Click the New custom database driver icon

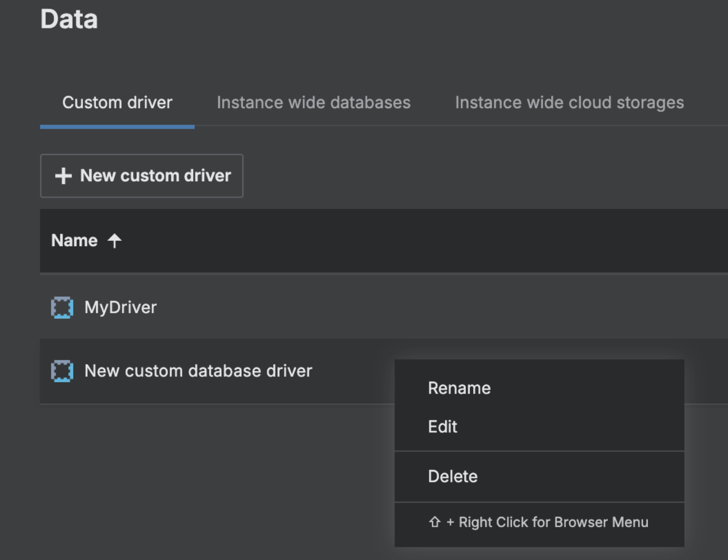pyautogui.click(x=62, y=370)
